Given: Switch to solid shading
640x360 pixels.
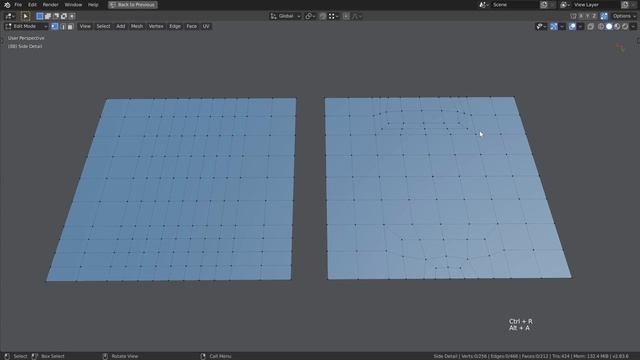Looking at the screenshot, I should (609, 27).
